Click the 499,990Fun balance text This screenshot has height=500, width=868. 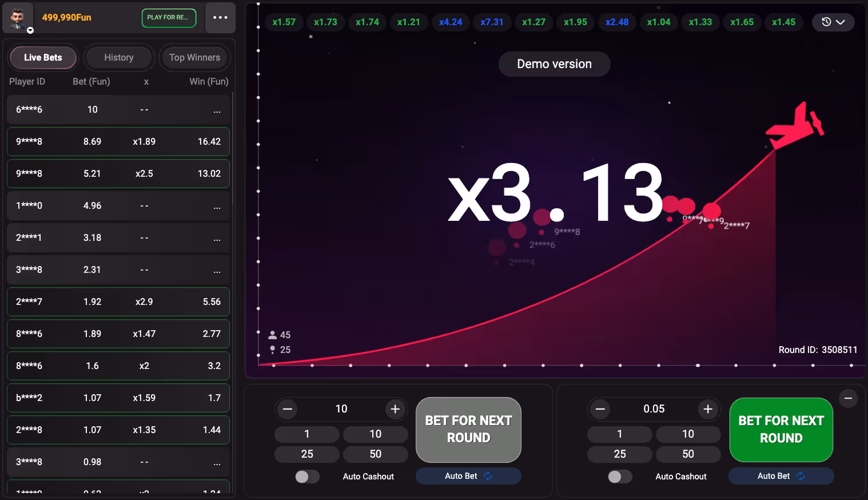pyautogui.click(x=66, y=17)
